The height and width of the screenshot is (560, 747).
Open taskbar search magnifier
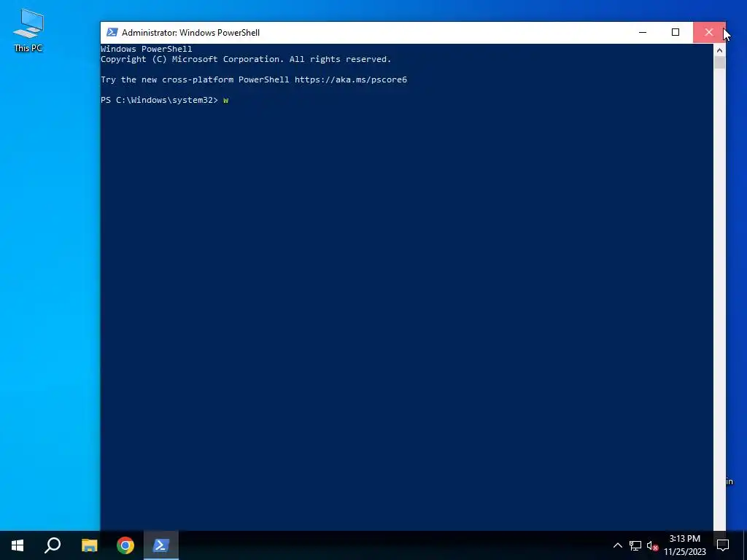point(53,545)
